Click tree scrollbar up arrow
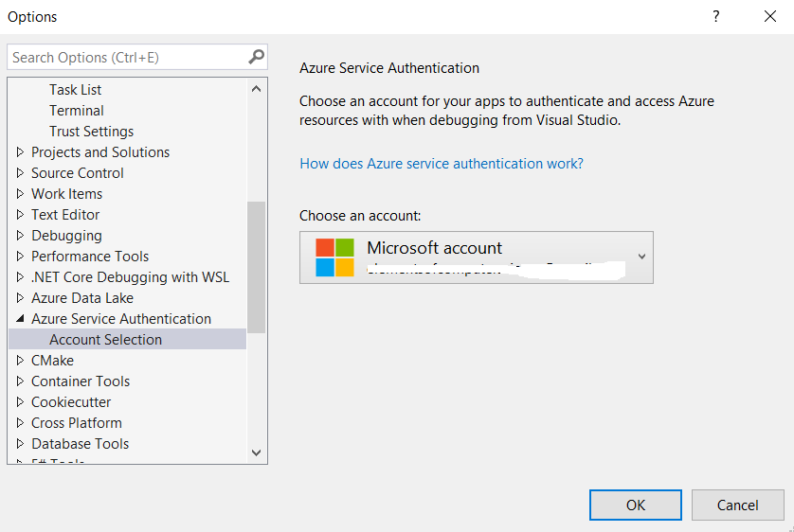 256,89
